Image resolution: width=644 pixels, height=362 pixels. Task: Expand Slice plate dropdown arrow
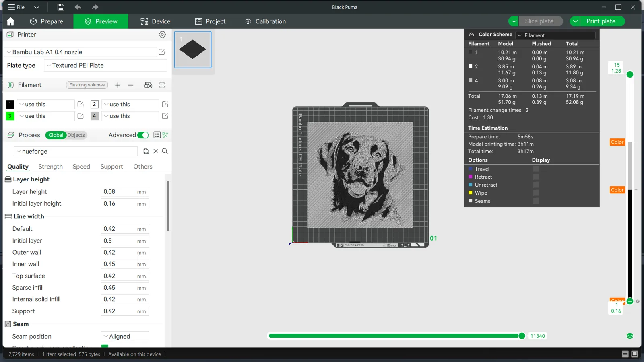pyautogui.click(x=514, y=21)
